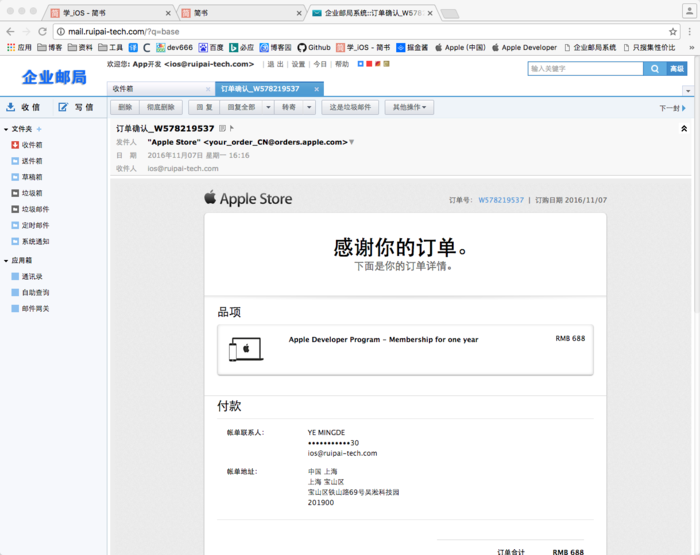
Task: Open the 帮助 help link
Action: tap(342, 64)
